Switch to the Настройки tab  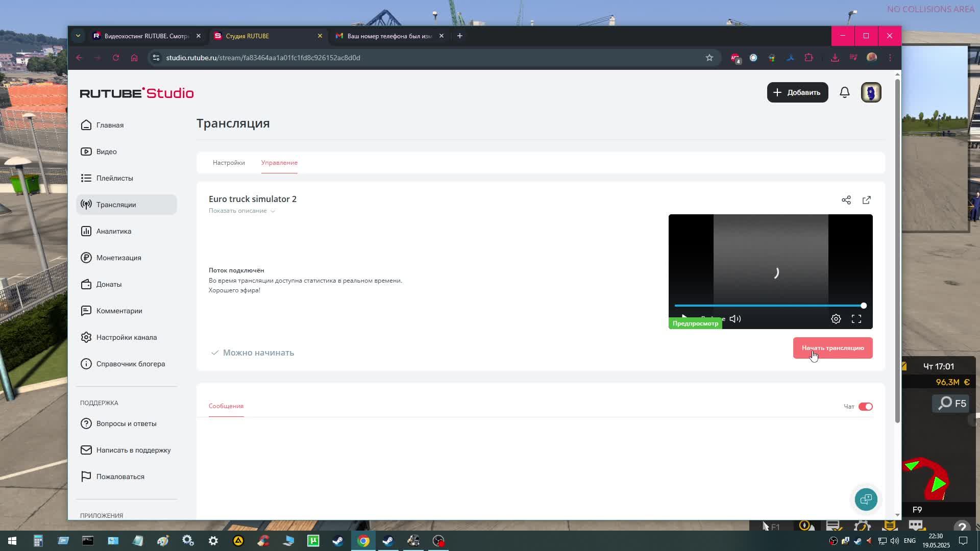(x=229, y=163)
